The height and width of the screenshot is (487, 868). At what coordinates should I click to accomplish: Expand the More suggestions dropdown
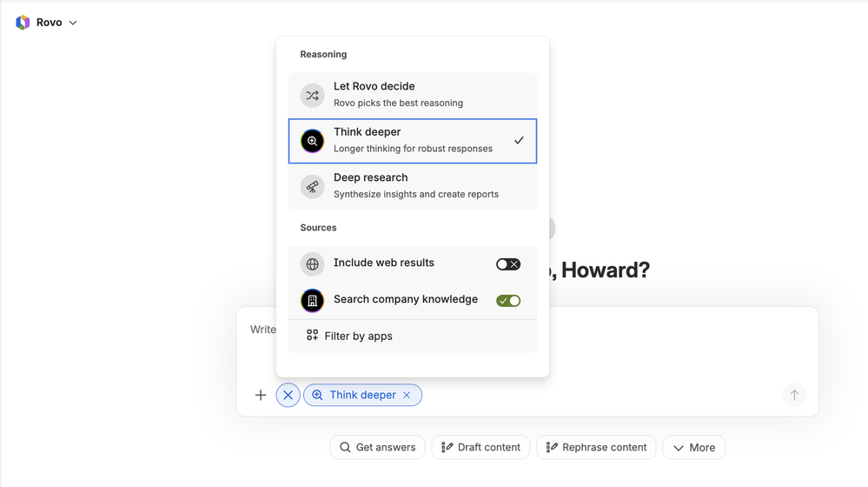pos(694,447)
